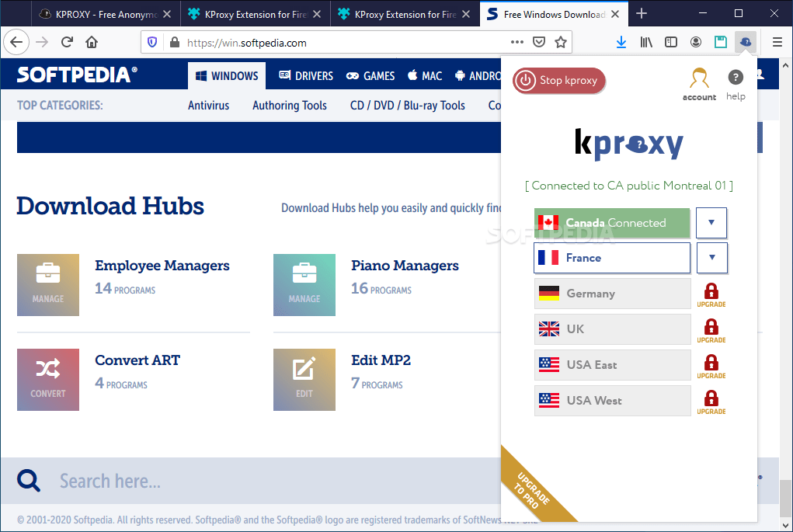Click the Convert ART thumbnail icon
This screenshot has width=793, height=532.
tap(48, 379)
